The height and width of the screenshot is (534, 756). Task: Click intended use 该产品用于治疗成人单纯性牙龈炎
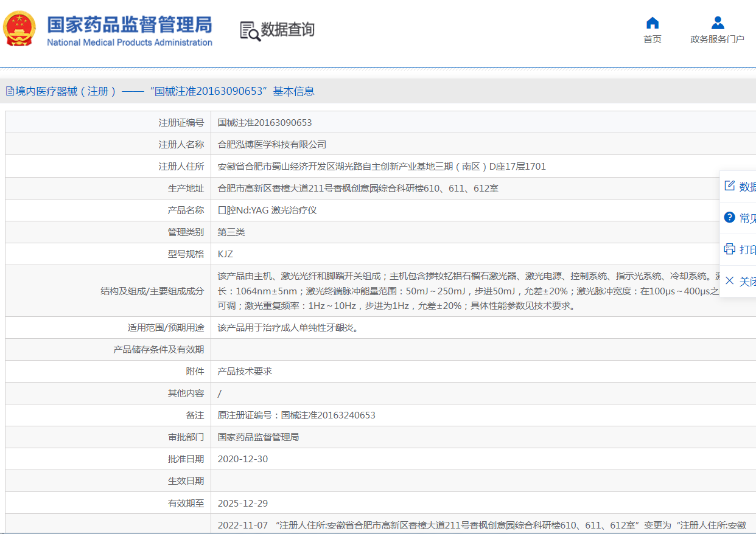click(288, 327)
